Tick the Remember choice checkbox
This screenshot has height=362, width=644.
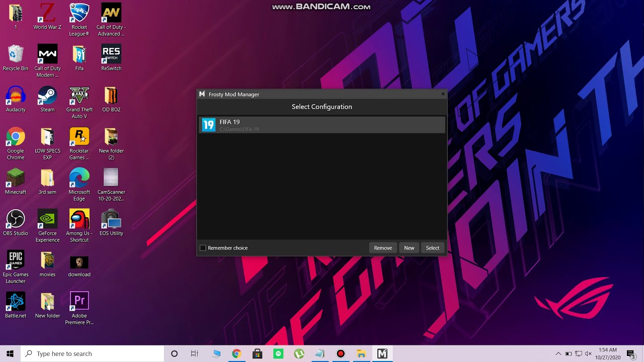(203, 248)
